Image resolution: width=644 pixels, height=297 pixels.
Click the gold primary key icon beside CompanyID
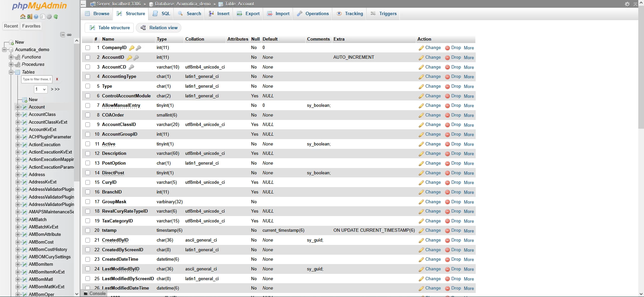[132, 48]
